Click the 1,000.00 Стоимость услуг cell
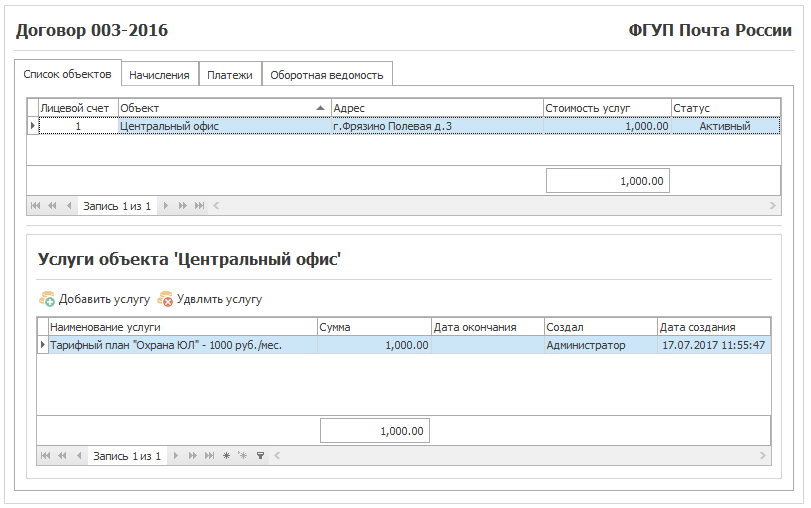 click(x=607, y=126)
